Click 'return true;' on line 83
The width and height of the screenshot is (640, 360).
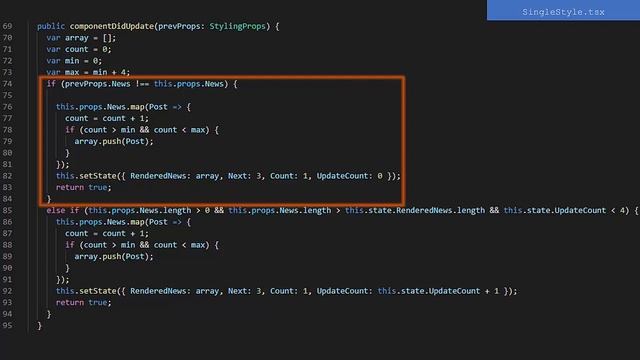(x=84, y=187)
